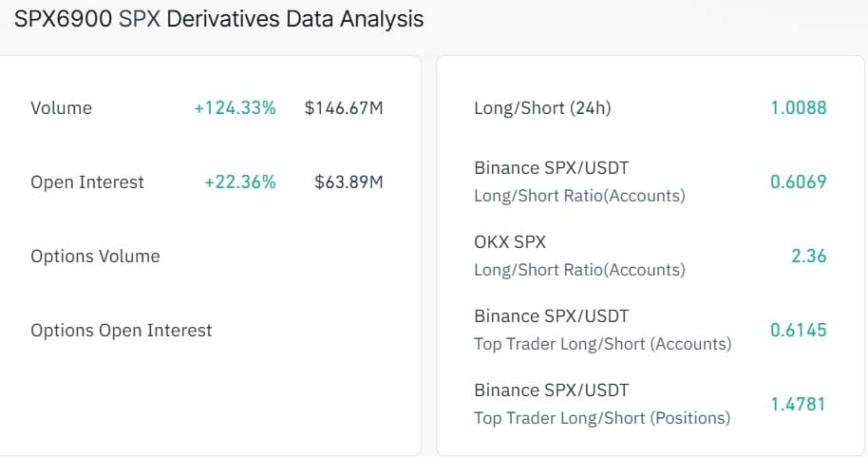Select the Options Volume row

point(95,257)
